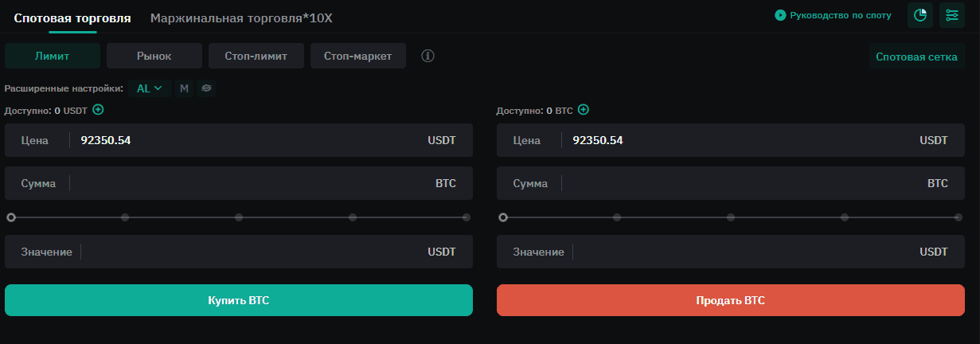Add funds with the plus next to BTC
This screenshot has height=344, width=980.
584,110
